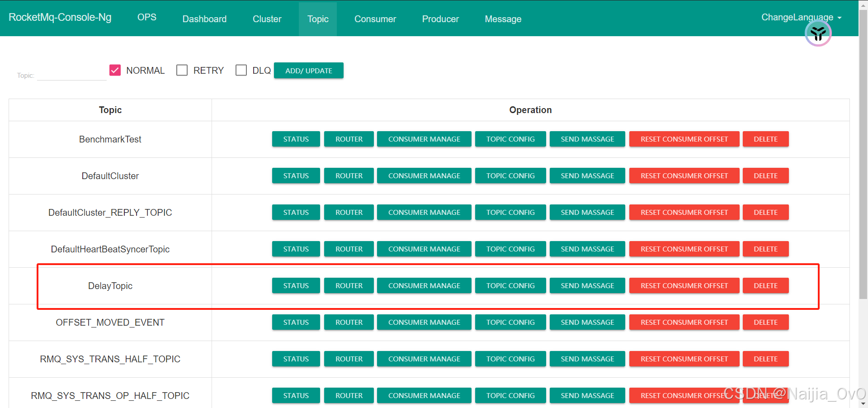
Task: Open CONSUMER MANAGE for DelayTopic
Action: (424, 285)
